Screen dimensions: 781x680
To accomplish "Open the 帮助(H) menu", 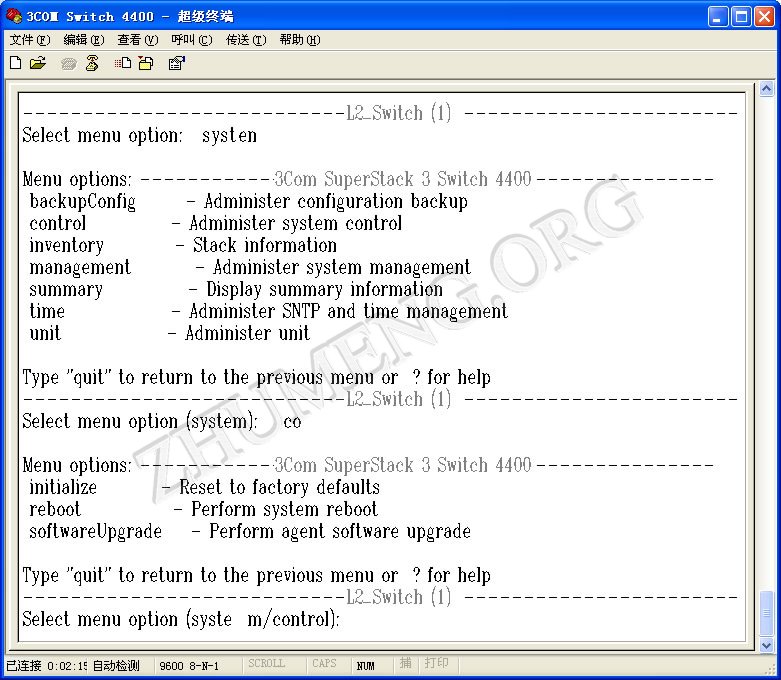I will (x=299, y=40).
